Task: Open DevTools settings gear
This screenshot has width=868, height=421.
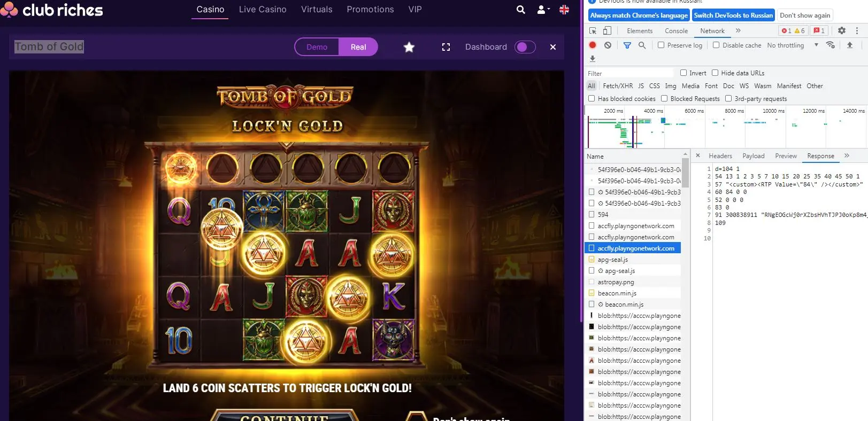Action: (842, 30)
